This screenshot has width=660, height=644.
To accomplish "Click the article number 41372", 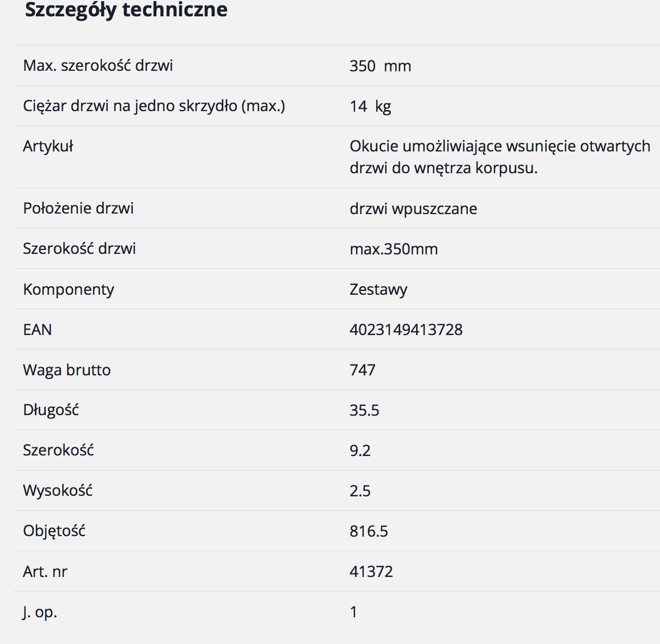I will click(x=371, y=572).
